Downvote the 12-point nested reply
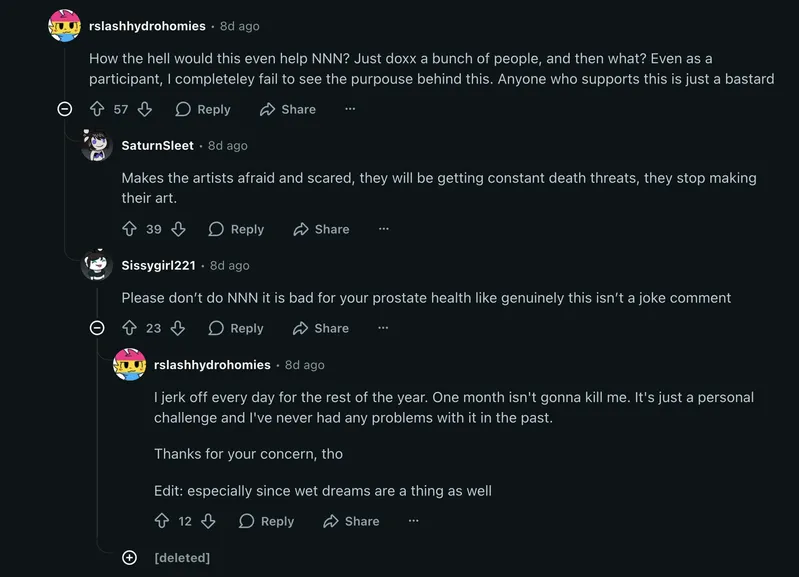 (209, 521)
